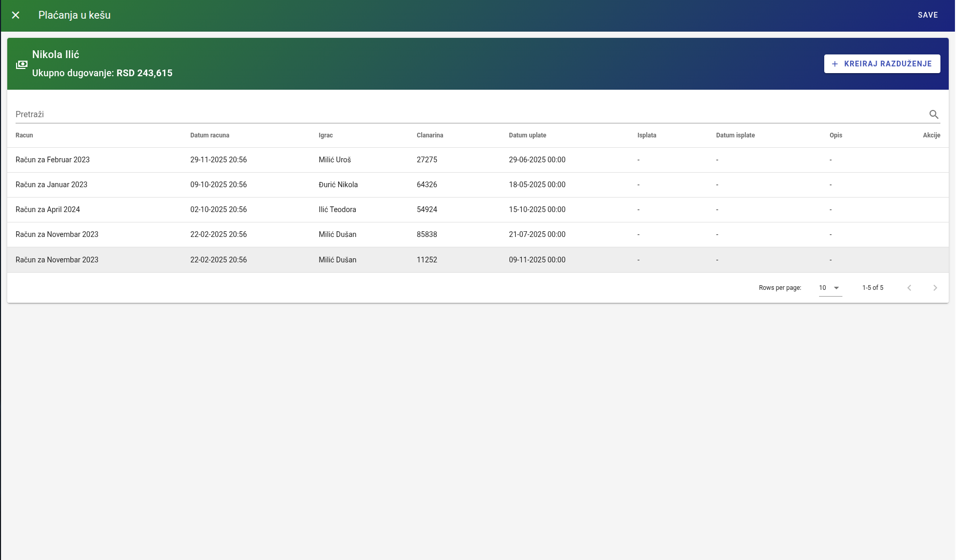Sort table by Igrac column
This screenshot has height=560, width=956.
326,135
